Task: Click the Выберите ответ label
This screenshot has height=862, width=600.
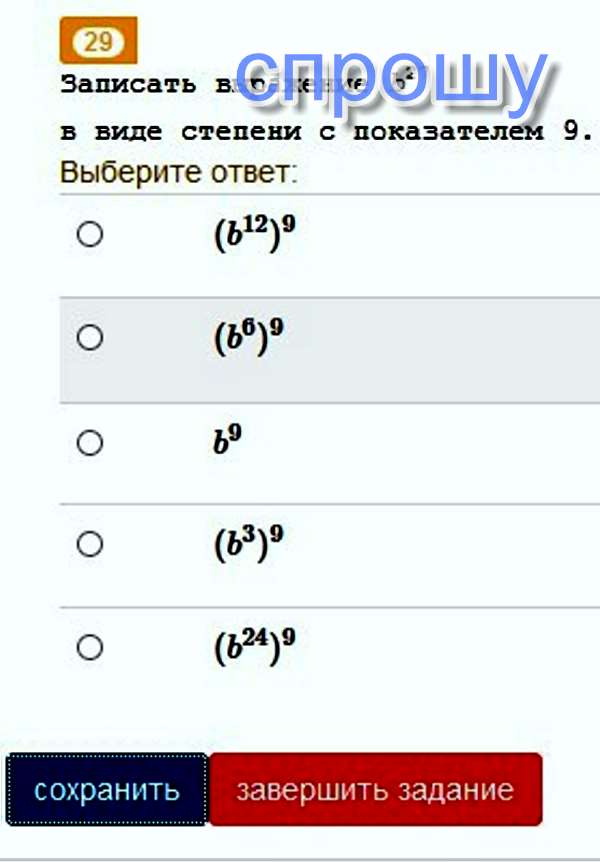Action: pos(179,172)
